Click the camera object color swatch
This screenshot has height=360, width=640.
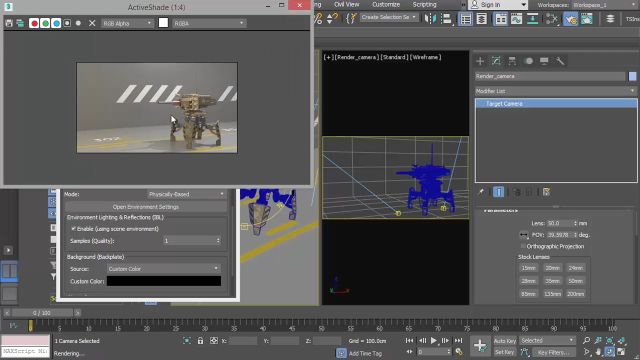(x=632, y=76)
